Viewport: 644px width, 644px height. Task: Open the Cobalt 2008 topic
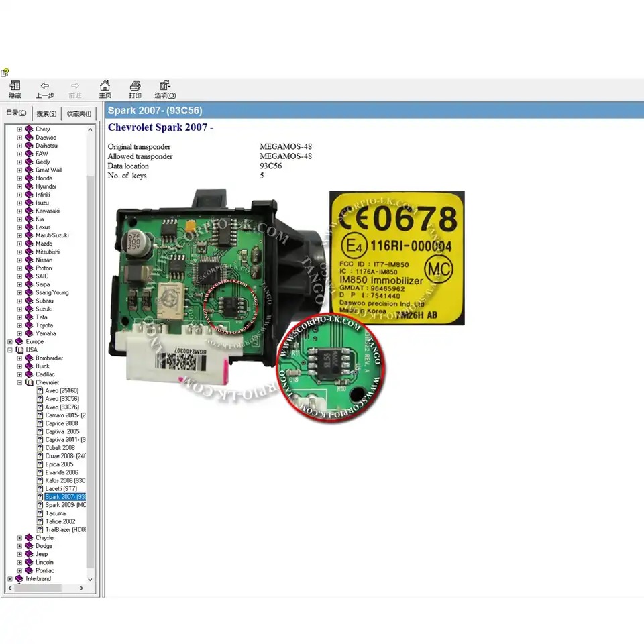(x=60, y=447)
